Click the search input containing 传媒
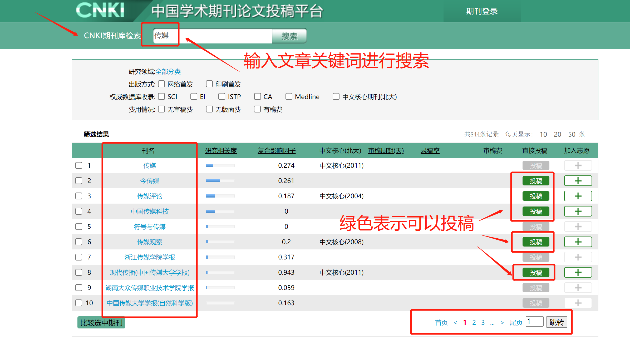The image size is (630, 364). (213, 36)
